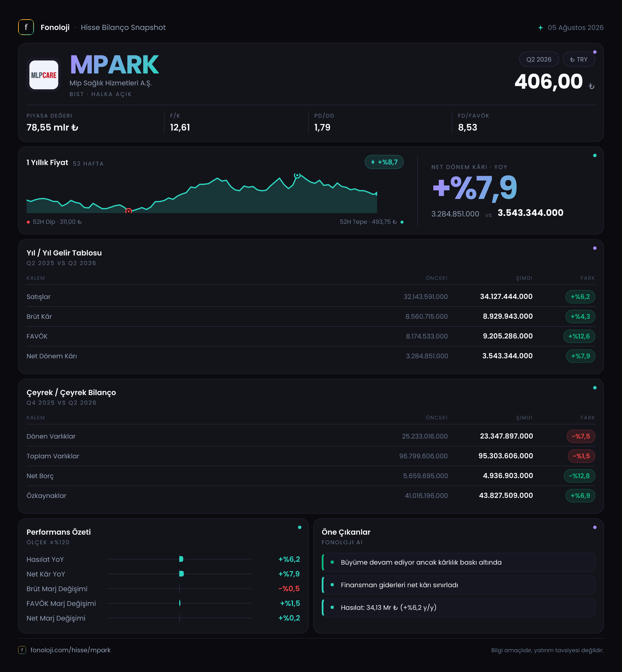Click the Brüt Marj Değişimi -%0,5 value
The width and height of the screenshot is (622, 672).
coord(289,589)
